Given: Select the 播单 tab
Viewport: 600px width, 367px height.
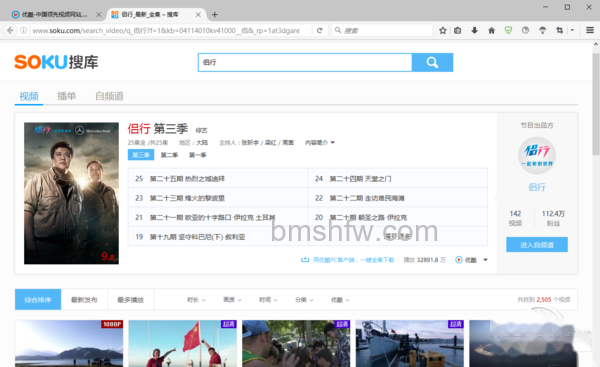Looking at the screenshot, I should click(67, 96).
